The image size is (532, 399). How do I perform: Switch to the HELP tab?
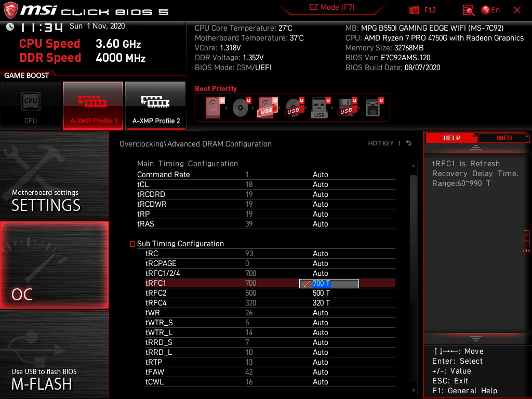pos(451,138)
